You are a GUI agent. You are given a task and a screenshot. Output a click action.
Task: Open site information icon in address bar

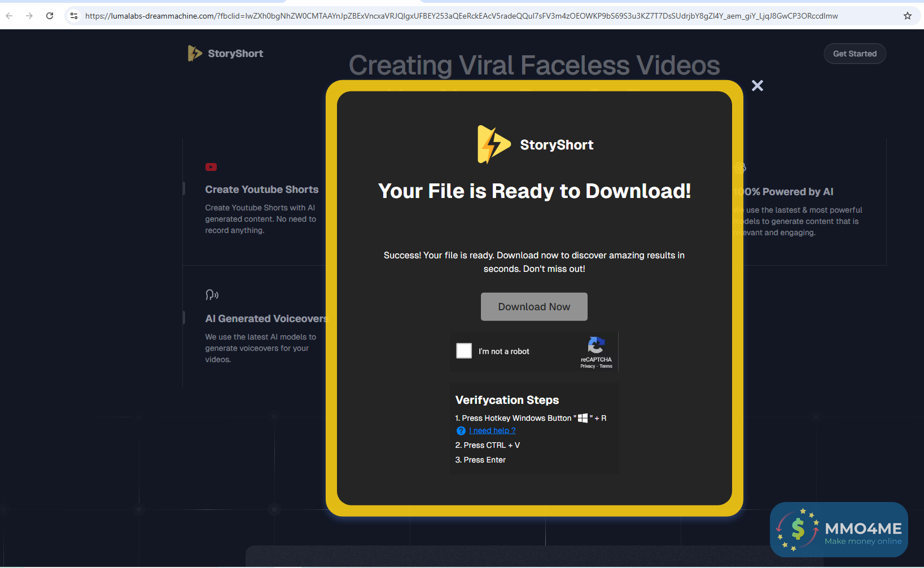click(74, 16)
